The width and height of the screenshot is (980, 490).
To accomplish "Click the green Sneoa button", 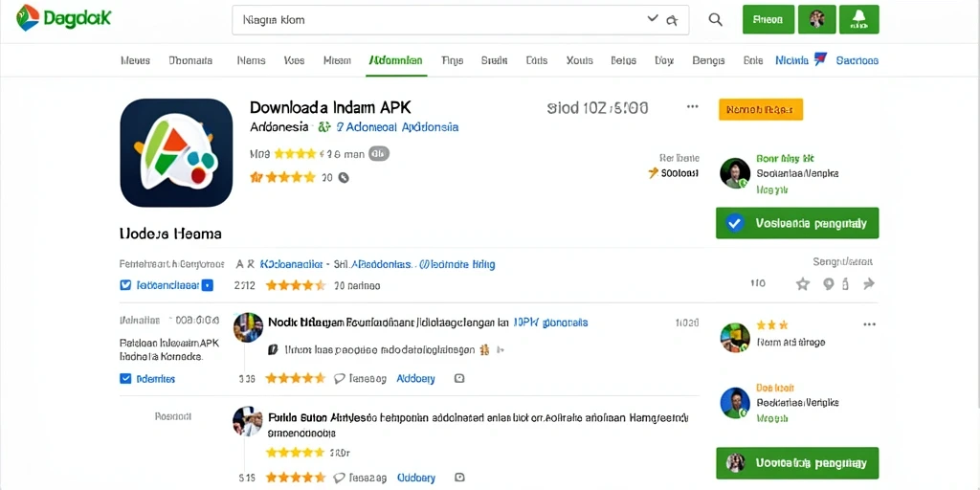I will pyautogui.click(x=768, y=19).
